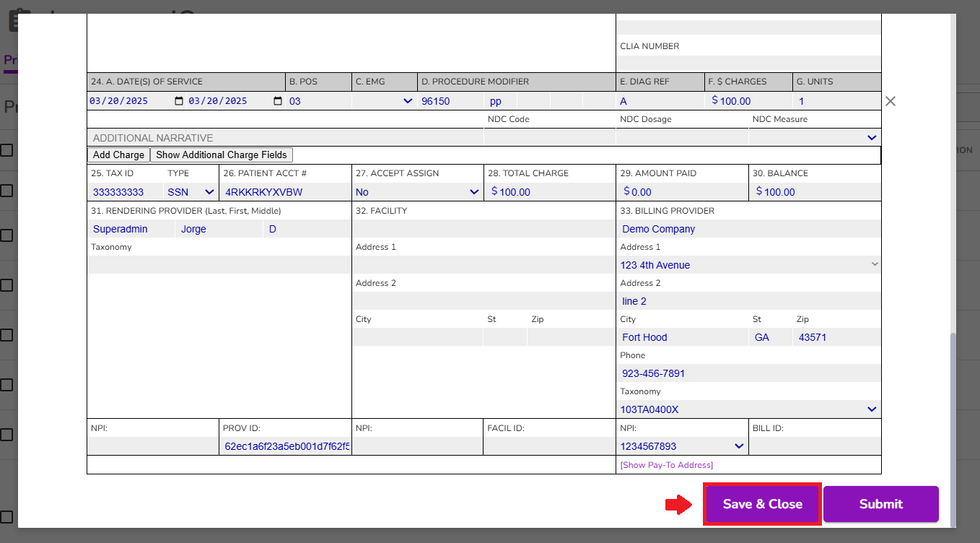Edit rendering provider first name Jorge

tap(219, 228)
